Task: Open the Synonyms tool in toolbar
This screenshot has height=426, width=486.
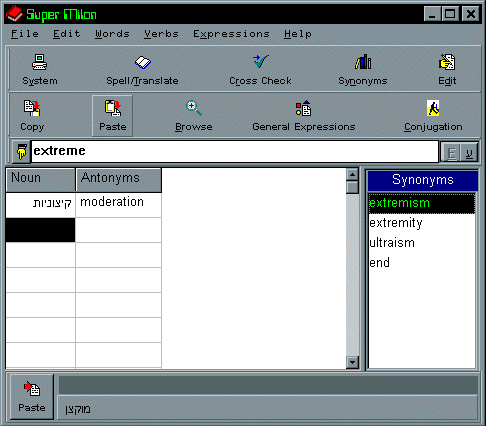Action: 363,70
